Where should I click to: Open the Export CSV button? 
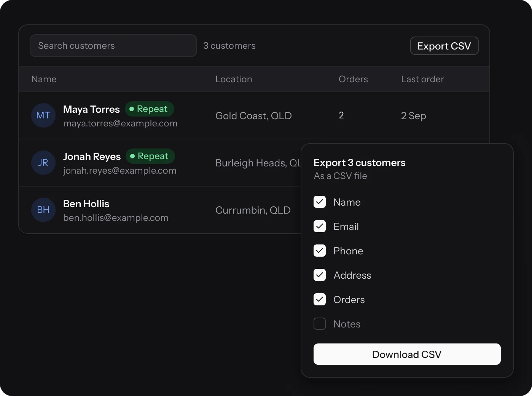click(444, 46)
